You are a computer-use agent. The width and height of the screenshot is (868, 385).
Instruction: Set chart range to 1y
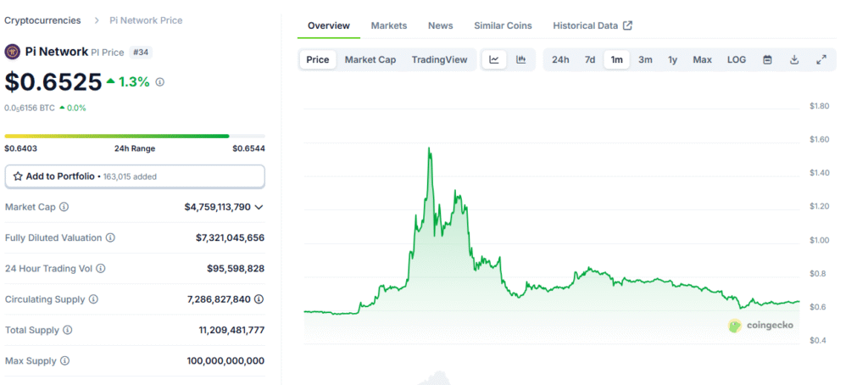click(672, 60)
